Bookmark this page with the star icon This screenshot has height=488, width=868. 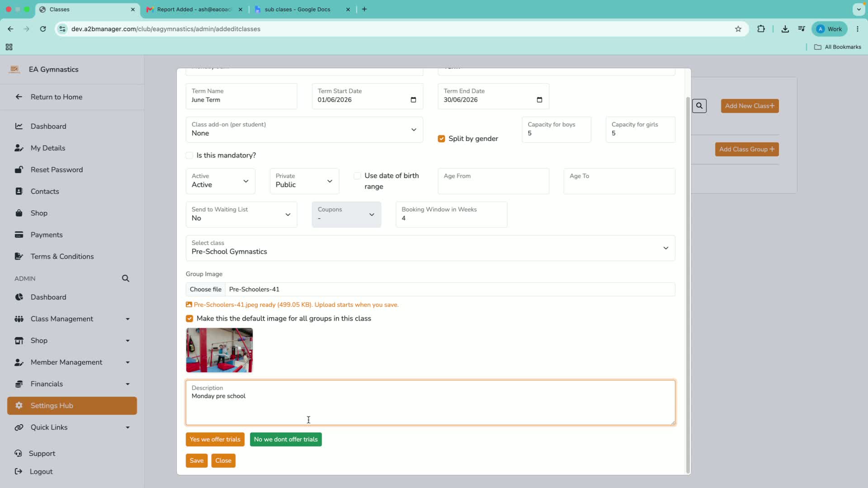[738, 29]
